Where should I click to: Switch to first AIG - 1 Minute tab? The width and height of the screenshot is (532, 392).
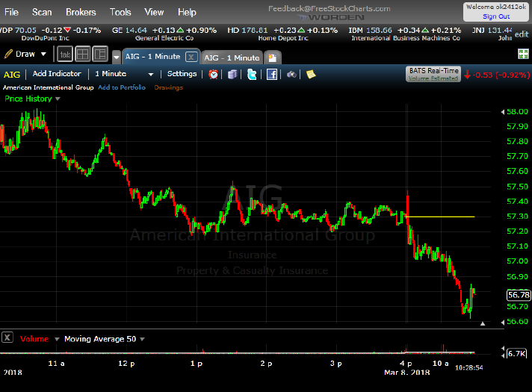point(152,57)
